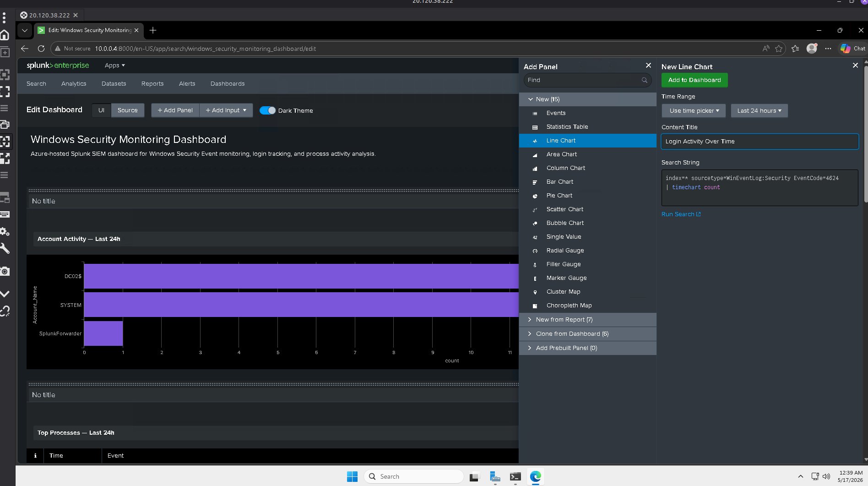Select the Bar Chart icon

coord(535,182)
